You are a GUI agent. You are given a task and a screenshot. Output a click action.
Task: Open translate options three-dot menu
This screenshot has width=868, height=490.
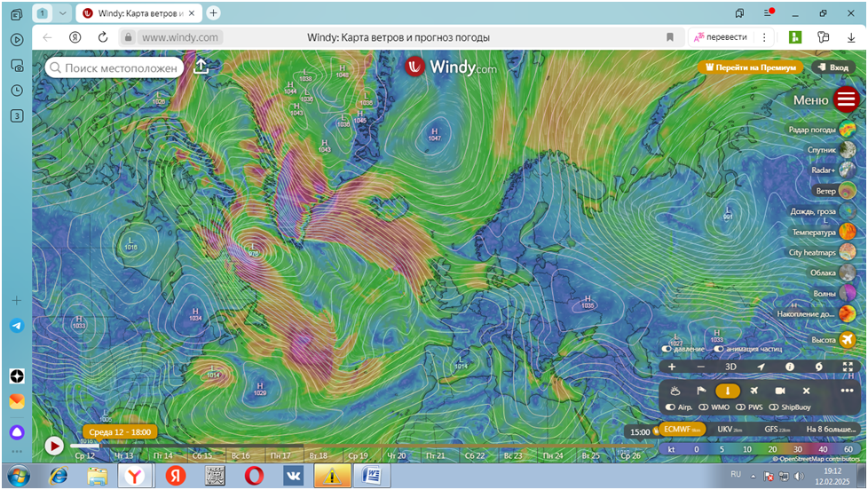[x=764, y=37]
